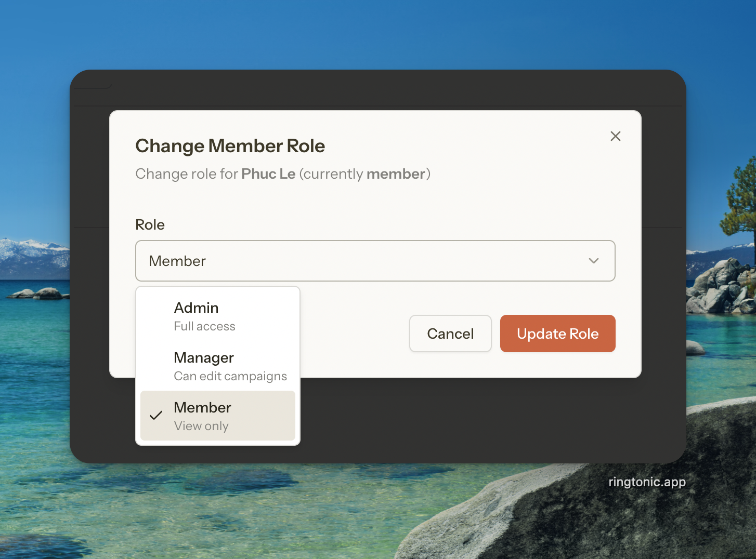Open the Role select box showing Member

(374, 261)
